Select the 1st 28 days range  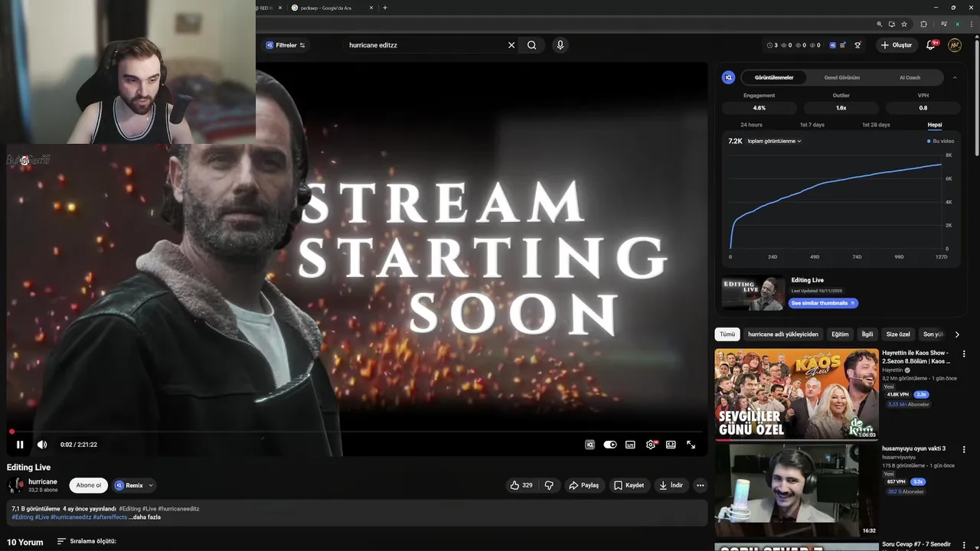pyautogui.click(x=876, y=125)
